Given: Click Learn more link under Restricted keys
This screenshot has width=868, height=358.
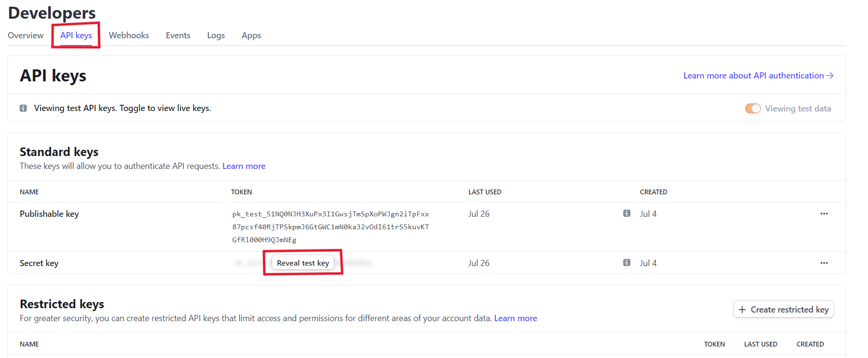Looking at the screenshot, I should click(x=515, y=318).
